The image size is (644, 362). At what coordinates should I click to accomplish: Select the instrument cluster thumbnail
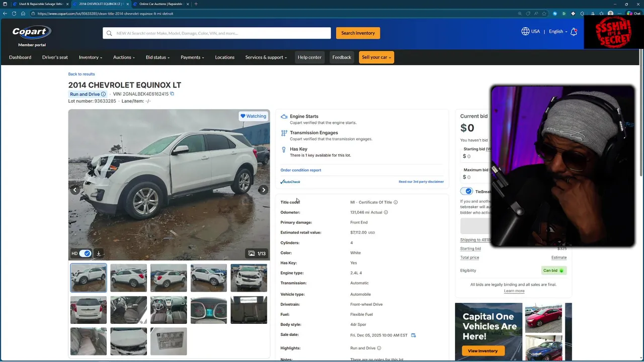tap(209, 310)
